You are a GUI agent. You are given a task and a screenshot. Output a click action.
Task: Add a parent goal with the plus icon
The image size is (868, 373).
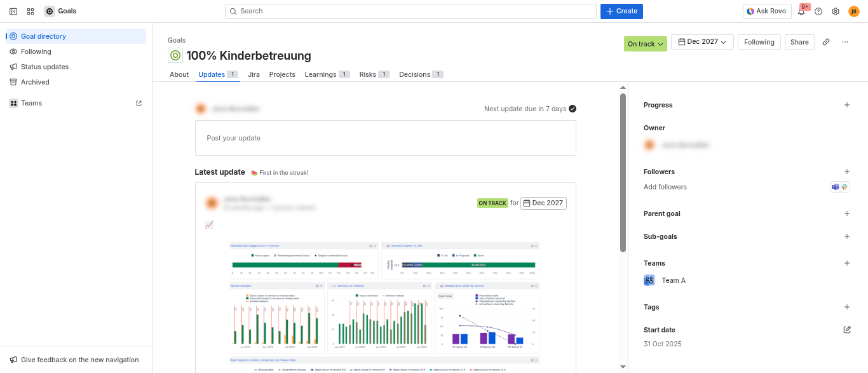coord(847,214)
